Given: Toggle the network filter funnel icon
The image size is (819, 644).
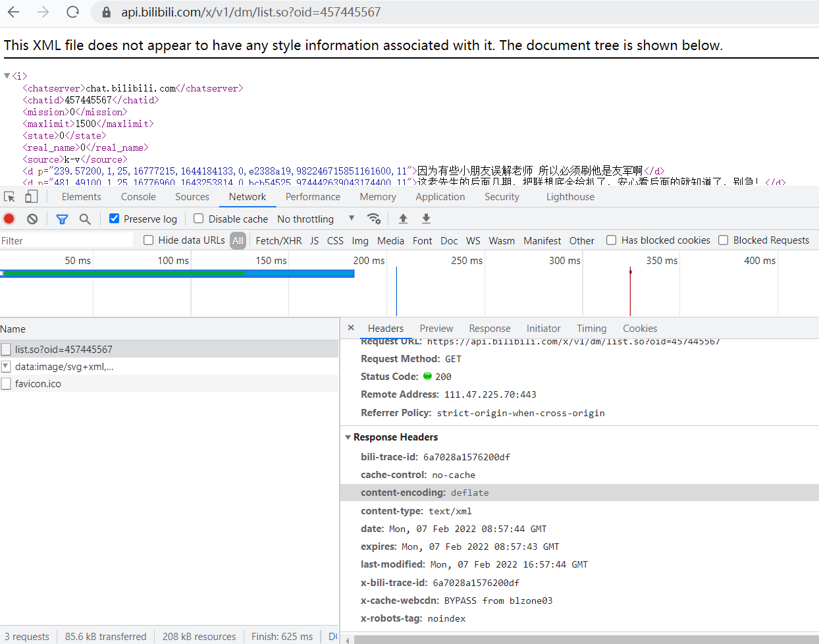Looking at the screenshot, I should coord(63,219).
